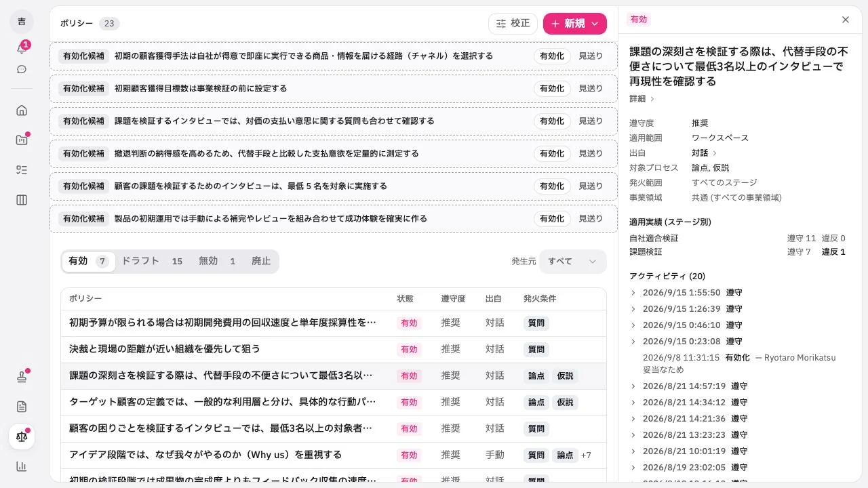Select policy row 初期予算が限られる場合

[334, 323]
